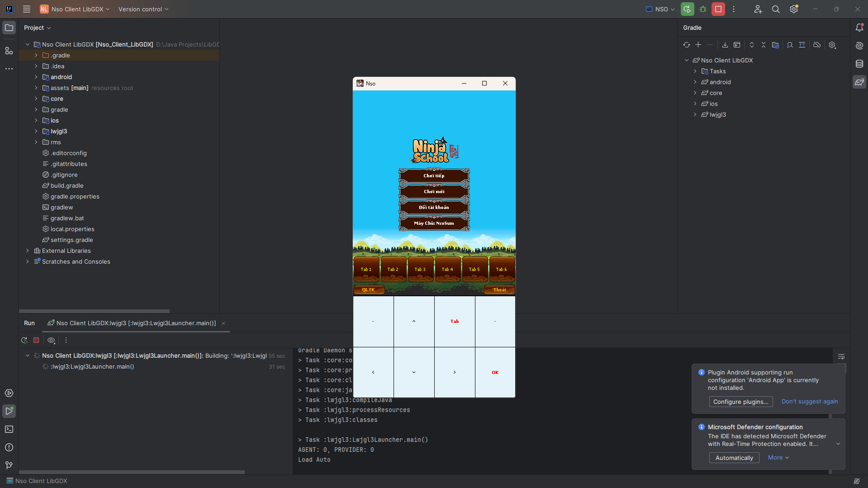Download Gradle sources icon
This screenshot has height=488, width=868.
click(725, 45)
